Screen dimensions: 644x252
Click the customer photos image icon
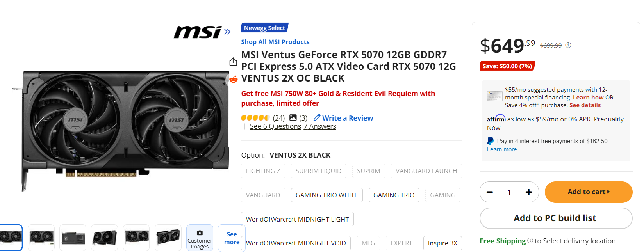(293, 118)
